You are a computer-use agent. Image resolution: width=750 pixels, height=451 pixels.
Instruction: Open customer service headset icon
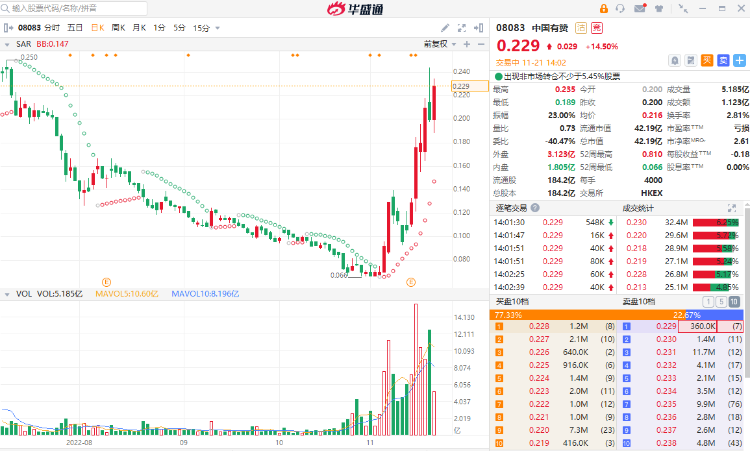[x=620, y=8]
